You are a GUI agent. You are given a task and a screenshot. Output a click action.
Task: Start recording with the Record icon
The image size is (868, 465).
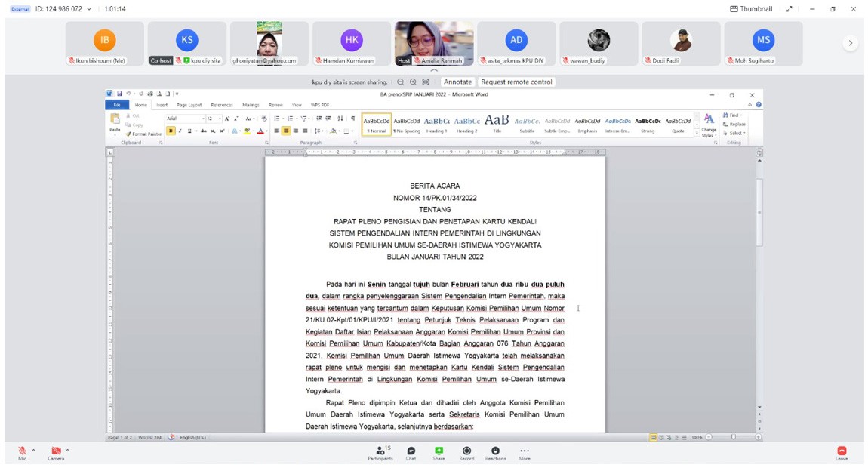tap(466, 451)
